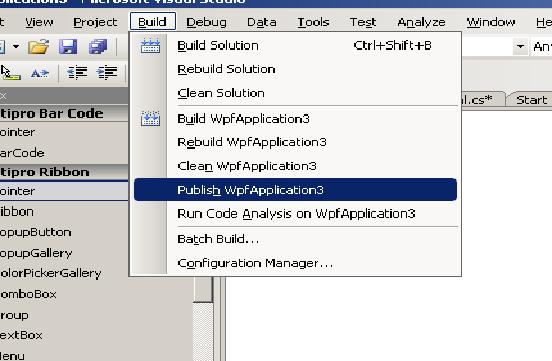Choose Rebuild Solution

(295, 69)
